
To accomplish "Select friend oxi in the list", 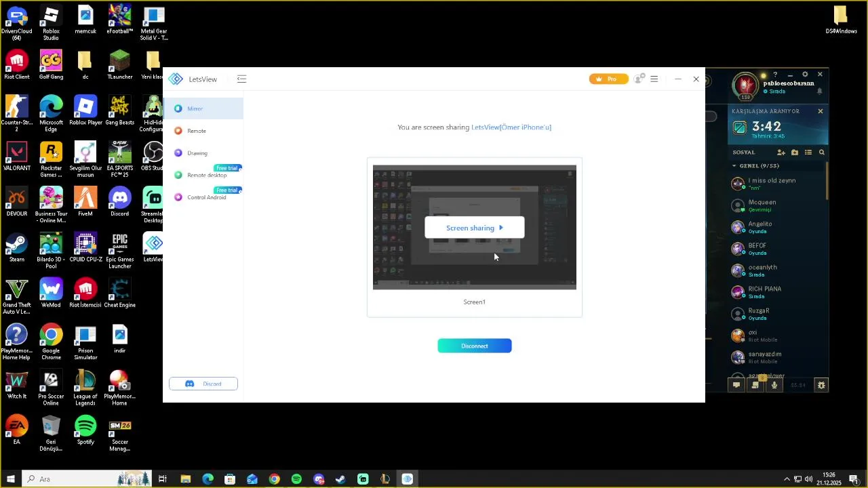I will click(777, 335).
